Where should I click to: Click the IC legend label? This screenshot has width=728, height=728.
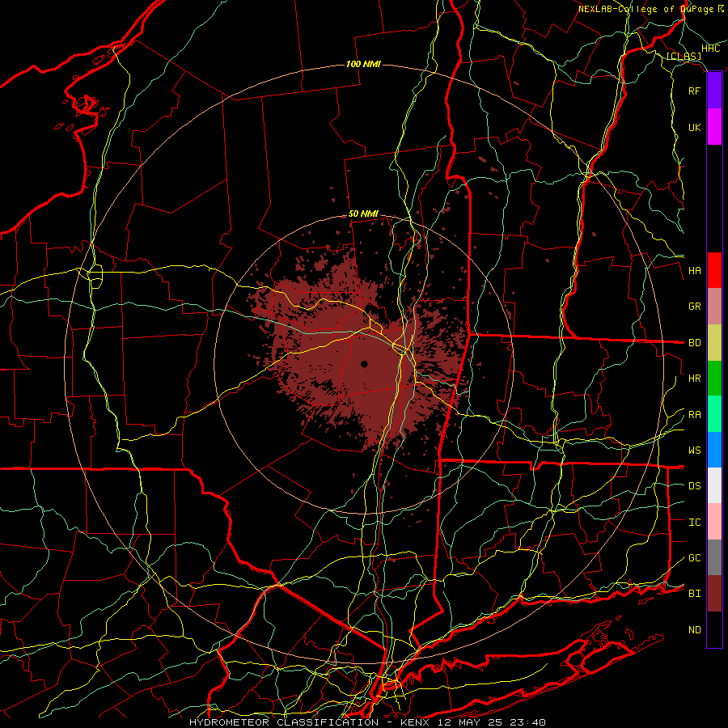(694, 523)
